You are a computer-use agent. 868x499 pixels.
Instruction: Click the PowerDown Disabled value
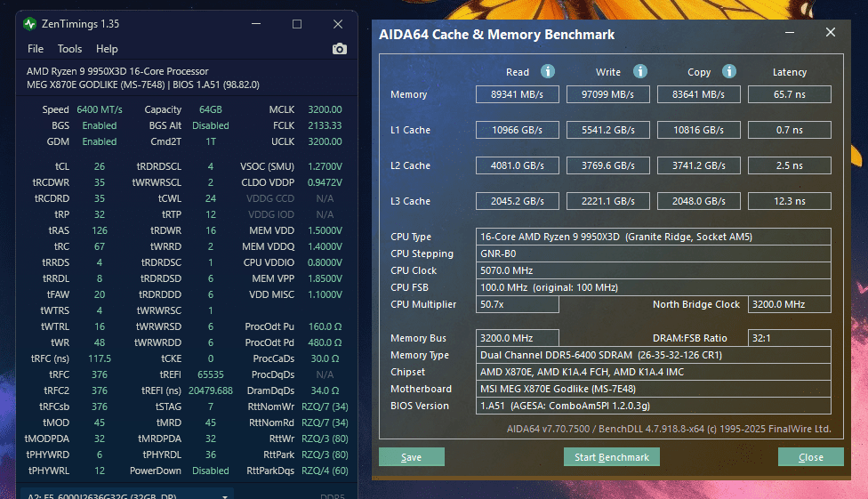coord(211,471)
